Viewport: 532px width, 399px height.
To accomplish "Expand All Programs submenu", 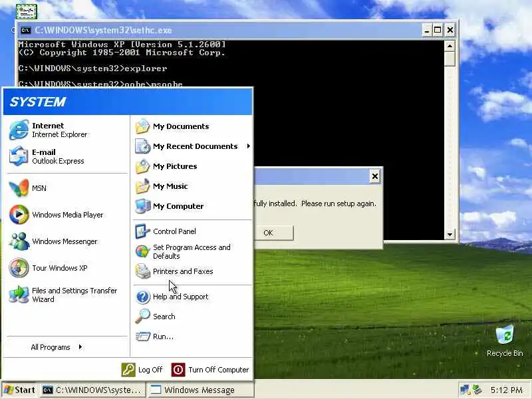I will tap(57, 347).
